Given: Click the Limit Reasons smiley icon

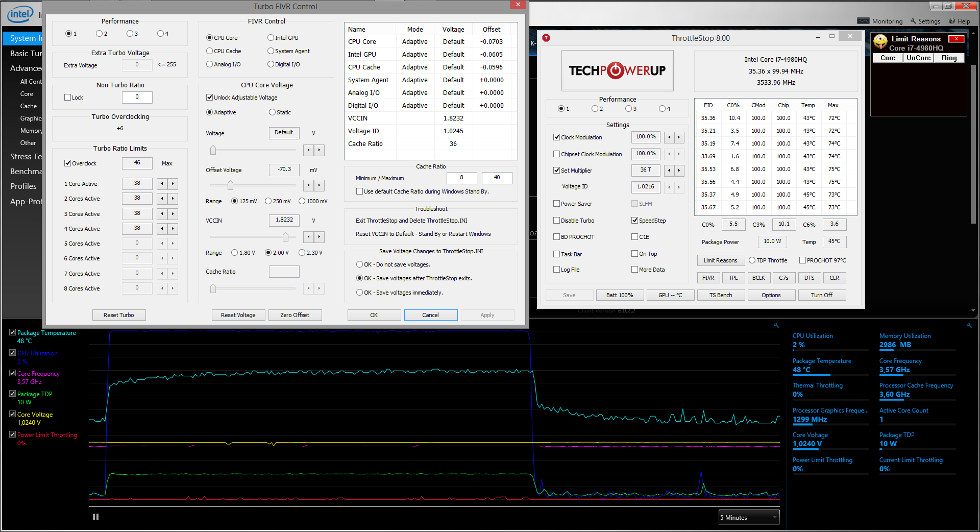Looking at the screenshot, I should [880, 41].
